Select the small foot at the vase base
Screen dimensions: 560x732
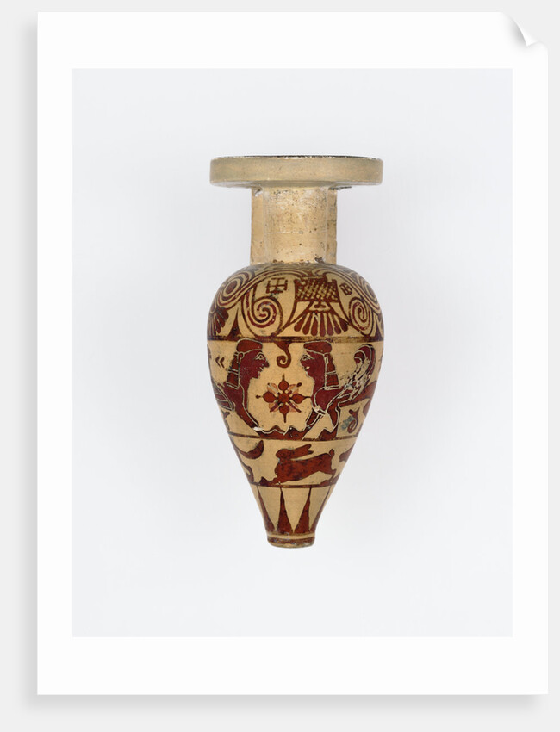[291, 540]
